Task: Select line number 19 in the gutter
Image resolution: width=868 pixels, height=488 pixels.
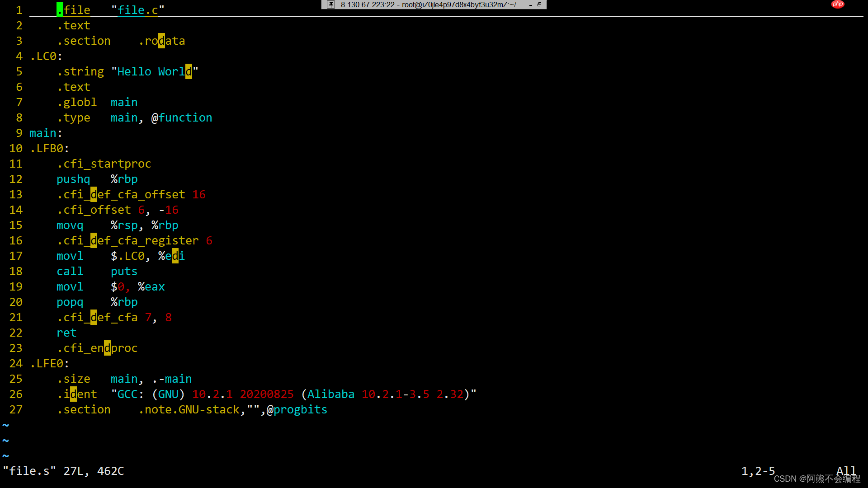Action: (16, 286)
